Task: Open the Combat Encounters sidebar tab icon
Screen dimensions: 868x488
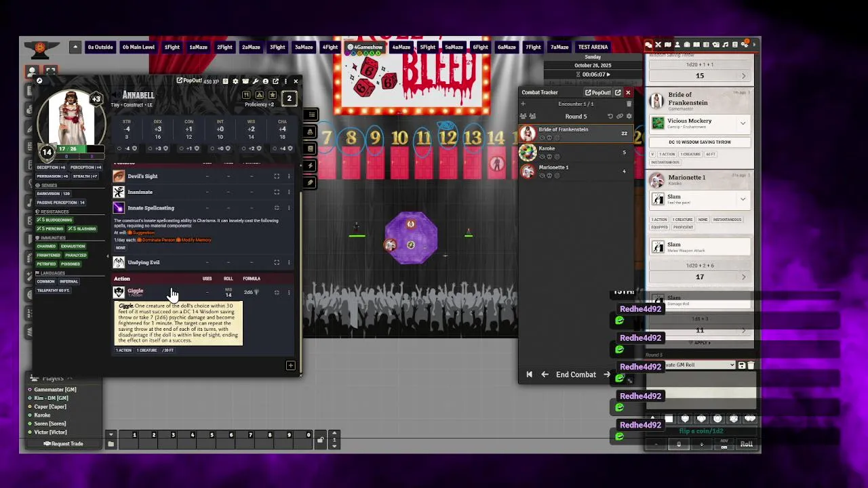Action: coord(658,45)
